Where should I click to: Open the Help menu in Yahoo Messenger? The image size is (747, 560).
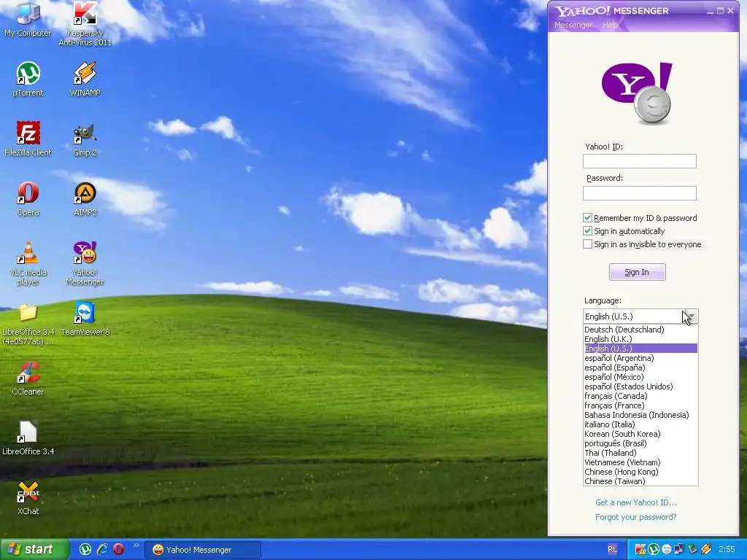click(610, 25)
